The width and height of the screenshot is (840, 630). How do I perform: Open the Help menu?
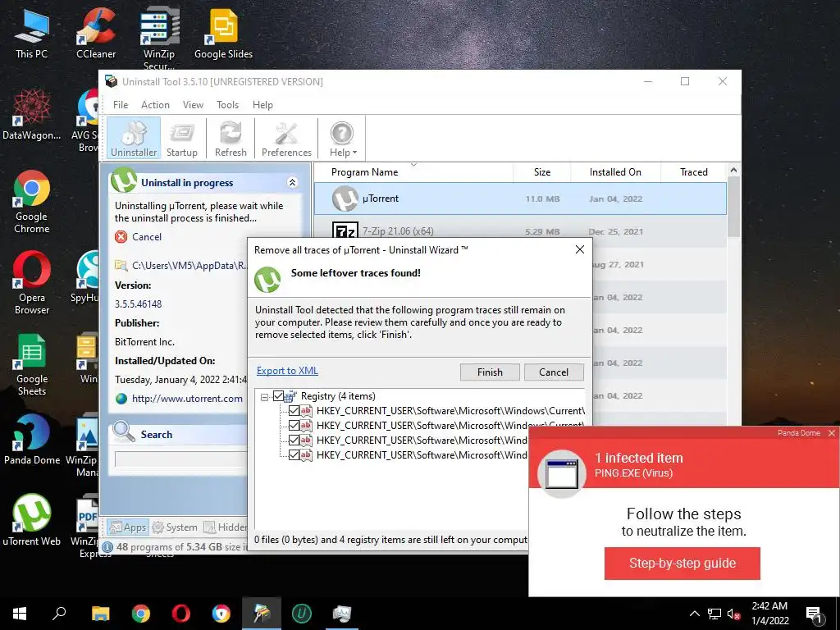point(262,105)
